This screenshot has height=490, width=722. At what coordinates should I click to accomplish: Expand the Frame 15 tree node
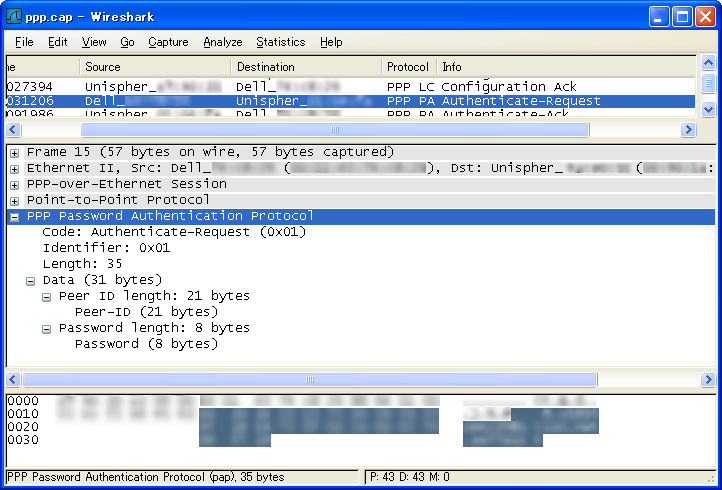tap(14, 153)
